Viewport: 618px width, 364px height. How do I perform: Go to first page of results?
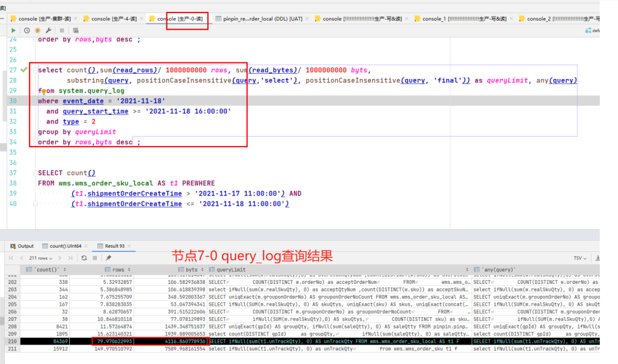[x=11, y=258]
